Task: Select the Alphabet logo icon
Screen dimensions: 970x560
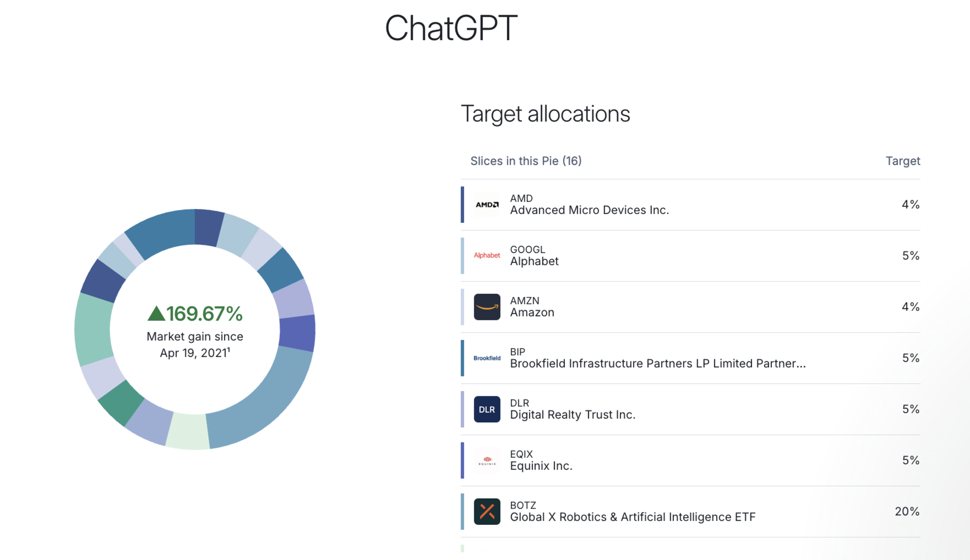Action: [487, 255]
